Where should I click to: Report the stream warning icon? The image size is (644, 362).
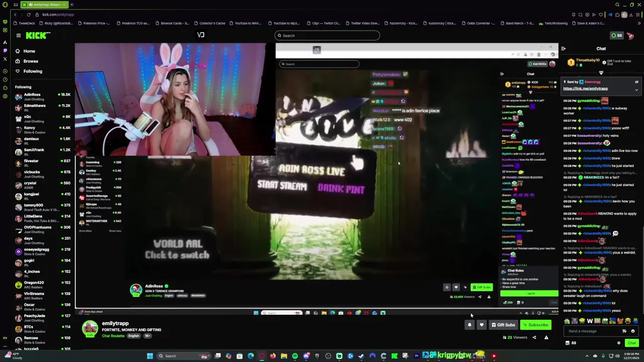[546, 337]
